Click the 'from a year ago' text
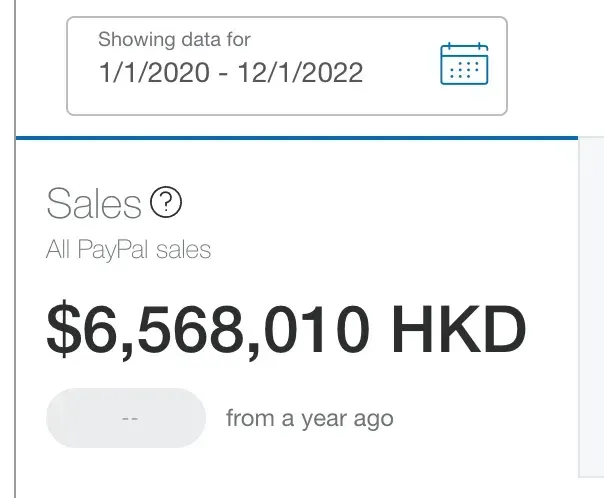 tap(310, 419)
